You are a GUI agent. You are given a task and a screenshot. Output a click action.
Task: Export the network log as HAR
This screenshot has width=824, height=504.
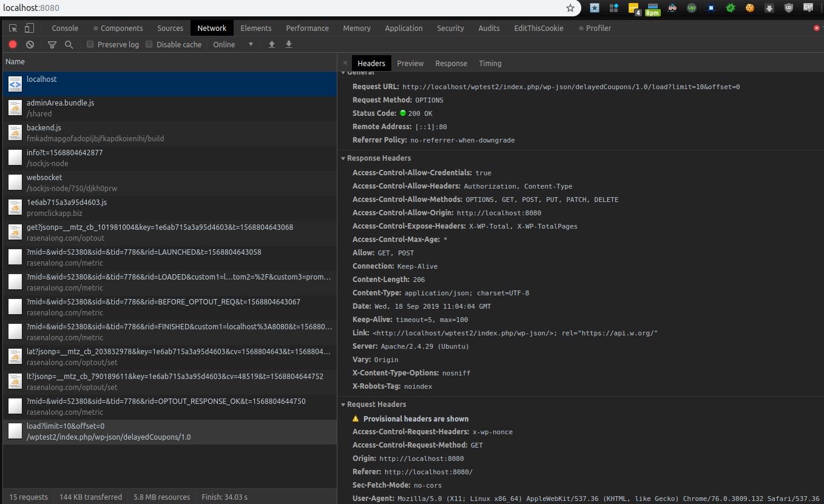click(288, 44)
